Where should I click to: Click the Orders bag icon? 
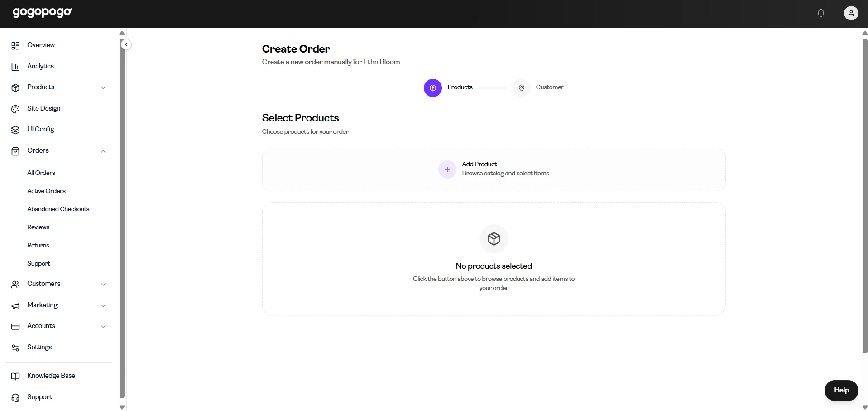(15, 151)
